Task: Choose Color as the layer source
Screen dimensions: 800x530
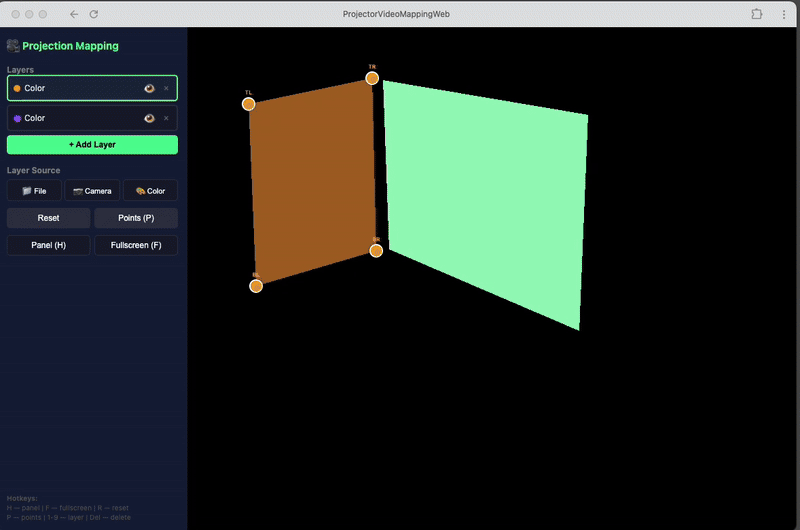Action: [150, 191]
